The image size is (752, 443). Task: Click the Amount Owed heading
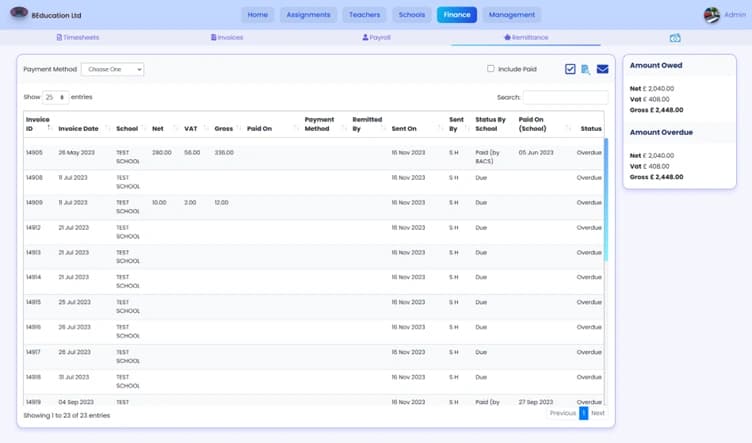coord(656,65)
